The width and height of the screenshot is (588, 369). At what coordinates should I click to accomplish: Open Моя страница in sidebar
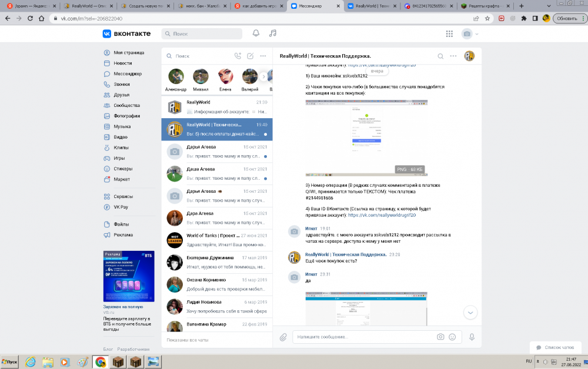[129, 53]
